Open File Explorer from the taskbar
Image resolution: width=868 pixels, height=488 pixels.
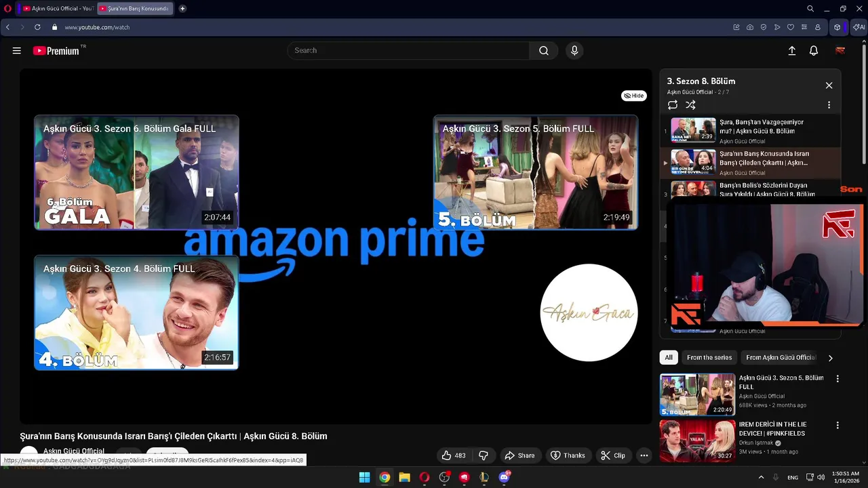[404, 477]
